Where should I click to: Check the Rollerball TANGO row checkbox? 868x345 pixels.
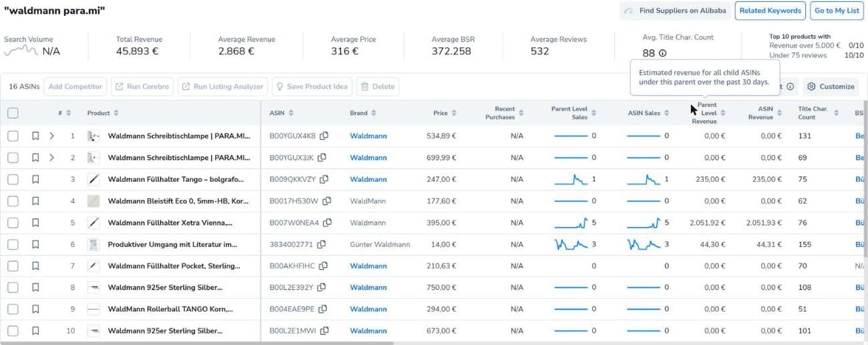click(x=13, y=309)
